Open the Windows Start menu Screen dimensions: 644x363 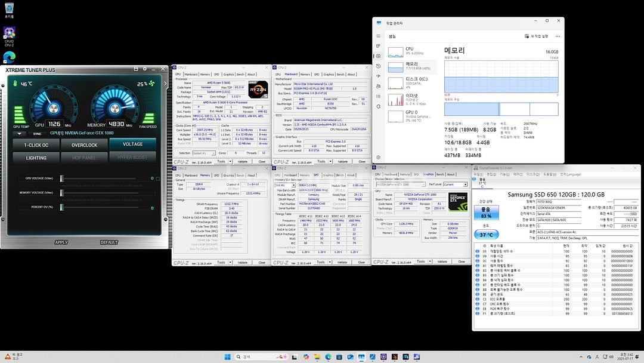point(227,357)
